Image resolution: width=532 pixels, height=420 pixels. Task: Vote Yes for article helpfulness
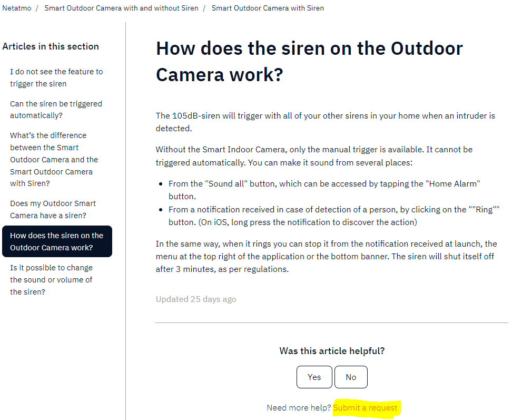tap(314, 377)
